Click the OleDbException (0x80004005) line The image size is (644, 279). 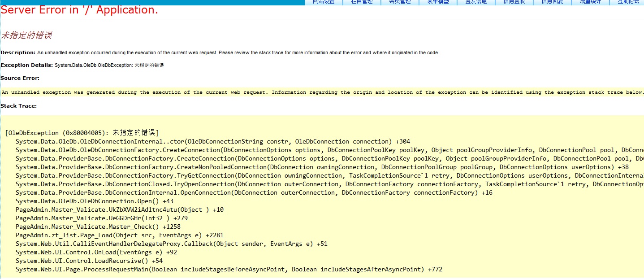[82, 133]
